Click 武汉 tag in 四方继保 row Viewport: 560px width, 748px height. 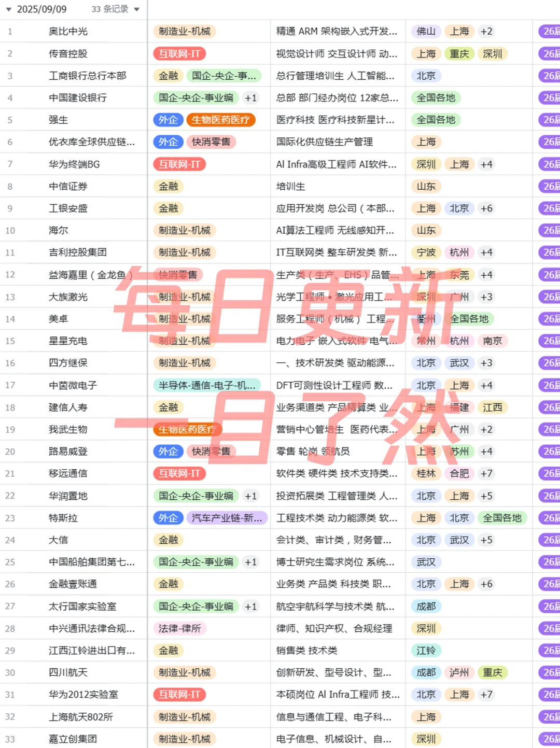point(459,363)
